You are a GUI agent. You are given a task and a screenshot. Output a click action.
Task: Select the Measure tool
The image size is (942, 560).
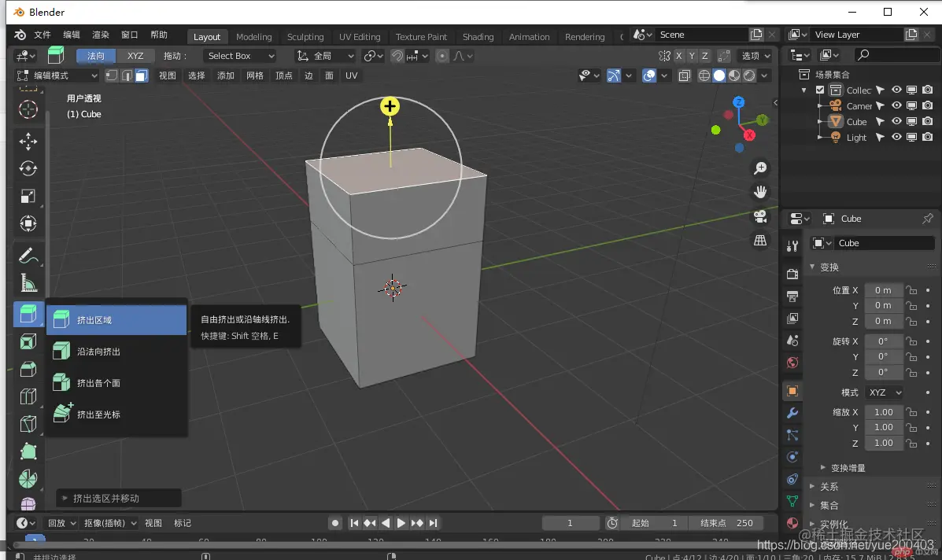[28, 282]
